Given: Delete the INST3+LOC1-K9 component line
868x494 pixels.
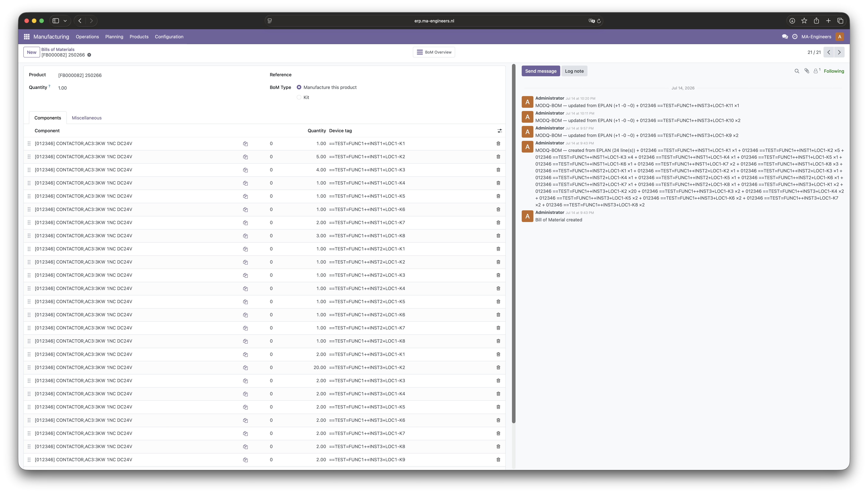Looking at the screenshot, I should pyautogui.click(x=498, y=460).
